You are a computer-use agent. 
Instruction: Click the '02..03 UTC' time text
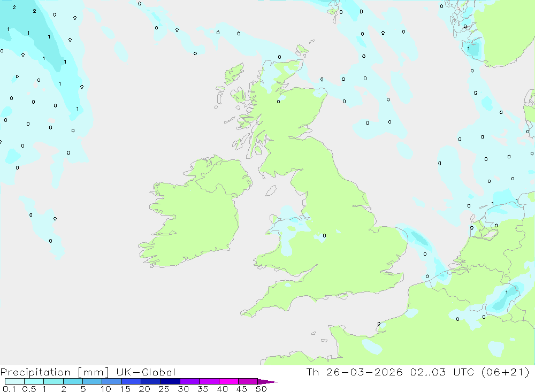coord(442,372)
